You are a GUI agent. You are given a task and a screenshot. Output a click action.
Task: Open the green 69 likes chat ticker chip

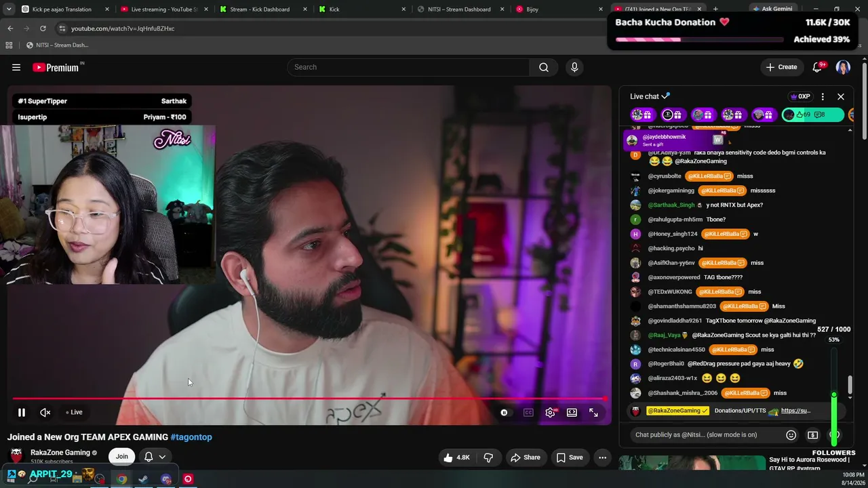pos(812,115)
